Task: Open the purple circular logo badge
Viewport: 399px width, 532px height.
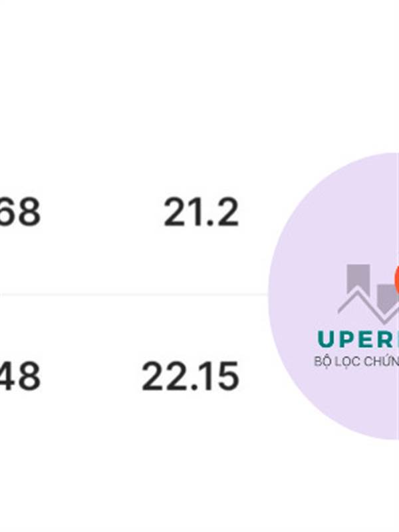Action: tap(334, 296)
